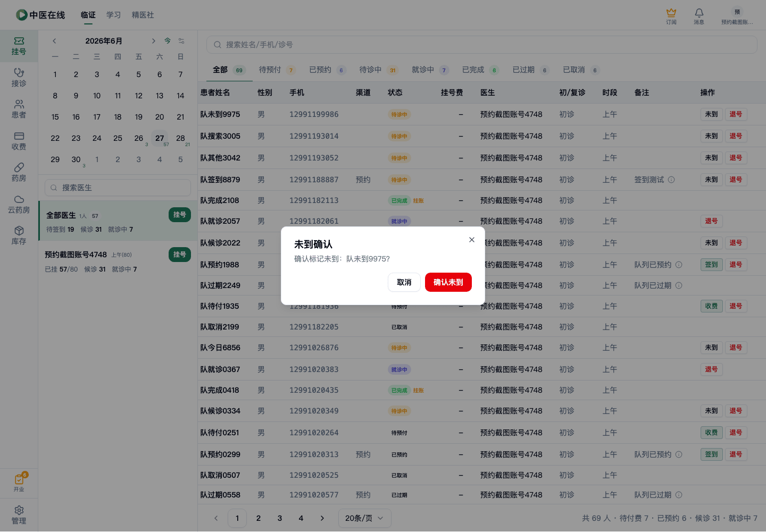Select the 已完成 filter tab
This screenshot has height=532, width=766.
point(480,70)
